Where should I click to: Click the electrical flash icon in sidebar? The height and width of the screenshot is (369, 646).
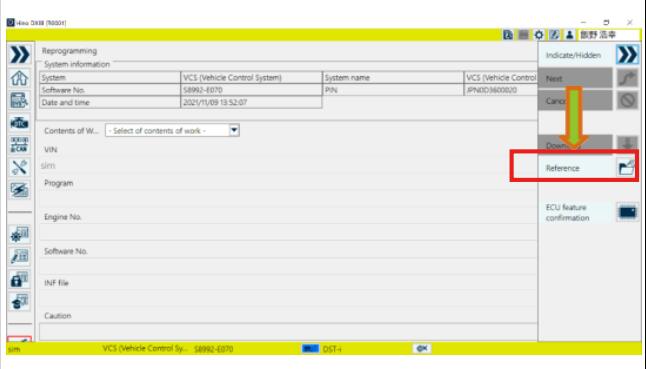[x=19, y=190]
